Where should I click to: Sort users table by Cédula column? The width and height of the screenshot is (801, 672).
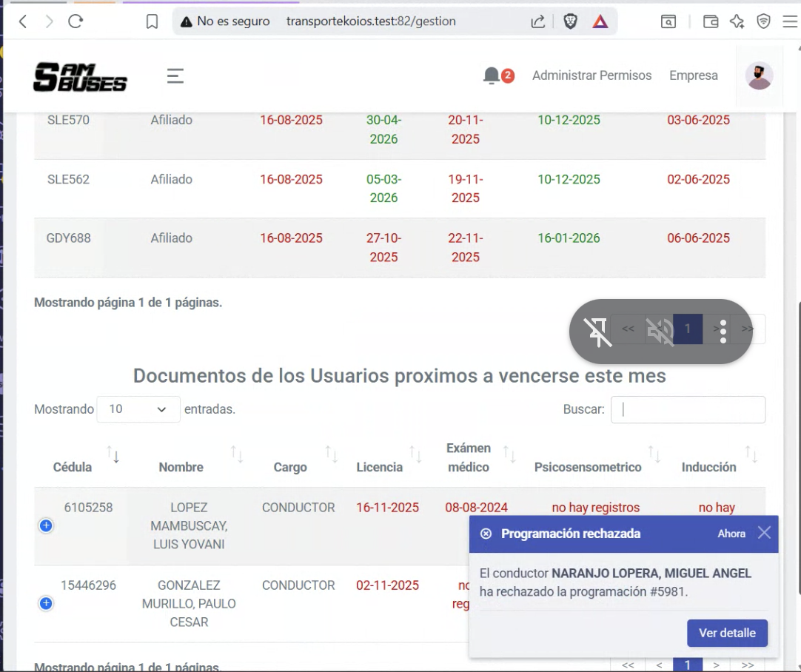(73, 467)
